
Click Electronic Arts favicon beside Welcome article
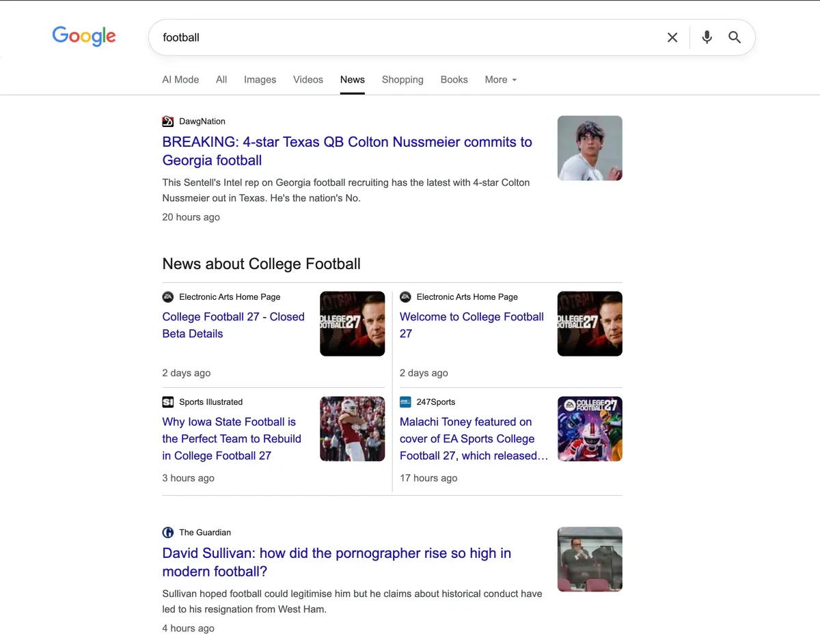coord(405,297)
